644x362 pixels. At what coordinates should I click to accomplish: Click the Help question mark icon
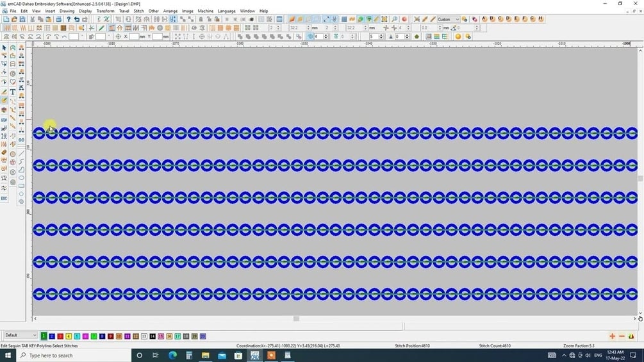click(68, 19)
